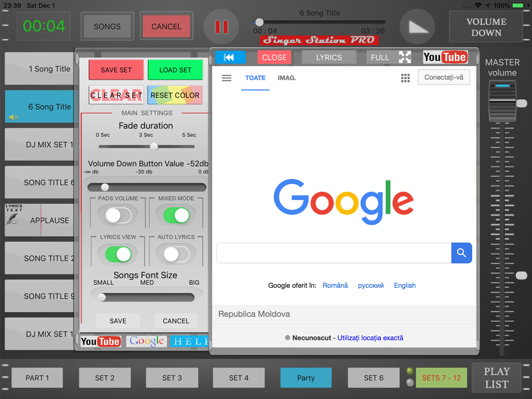Tap the Google shortcut in settings panel

click(147, 341)
